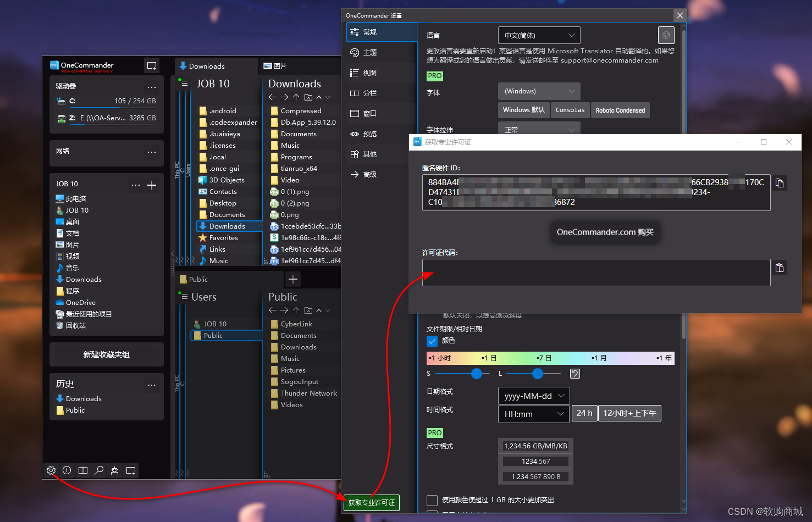The height and width of the screenshot is (522, 812).
Task: Open the 视图 settings tab
Action: tap(382, 73)
